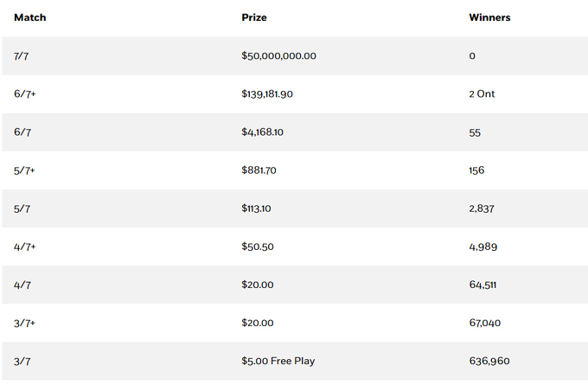The height and width of the screenshot is (391, 588).
Task: Click the 5/7+ match label
Action: click(x=24, y=170)
